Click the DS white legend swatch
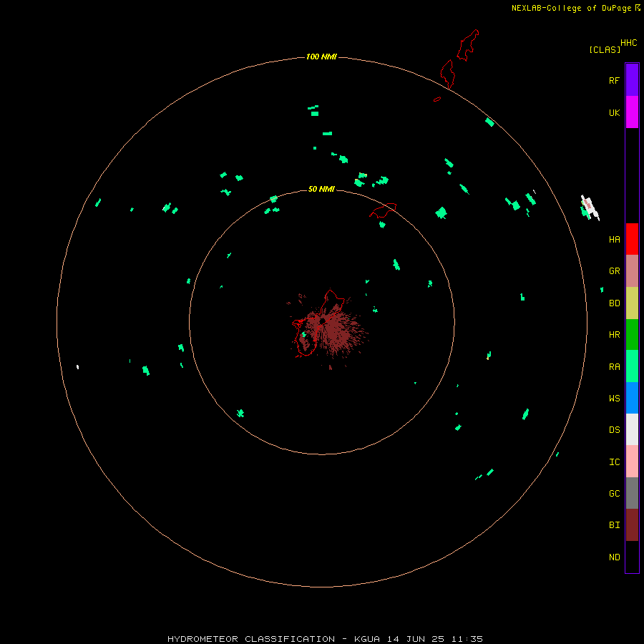 (x=632, y=429)
